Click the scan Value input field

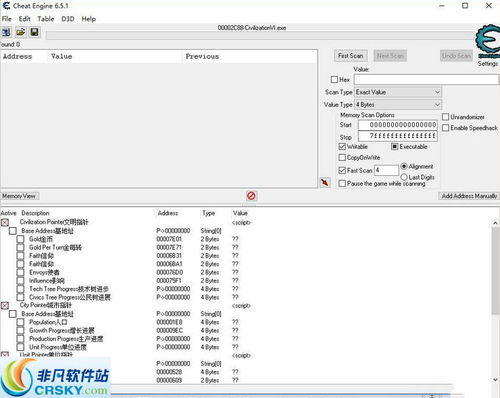426,80
